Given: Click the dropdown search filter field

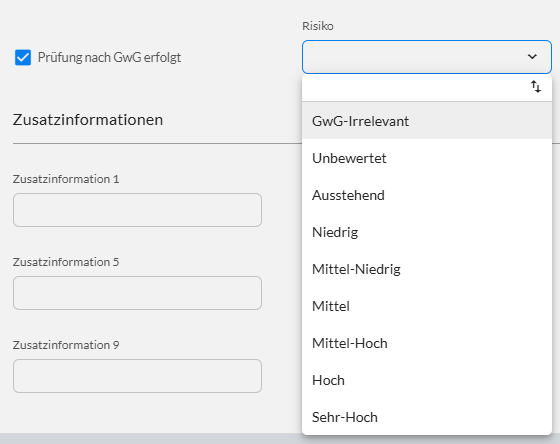Looking at the screenshot, I should [x=414, y=88].
